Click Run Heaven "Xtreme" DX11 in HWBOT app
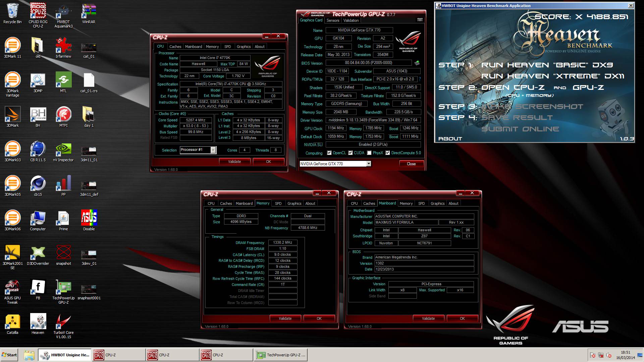Image resolution: width=644 pixels, height=362 pixels. (553, 76)
